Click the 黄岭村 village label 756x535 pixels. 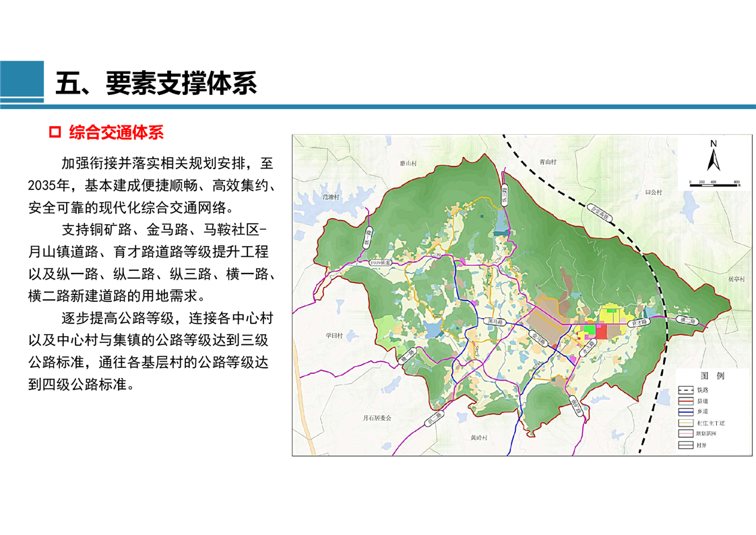tap(478, 437)
